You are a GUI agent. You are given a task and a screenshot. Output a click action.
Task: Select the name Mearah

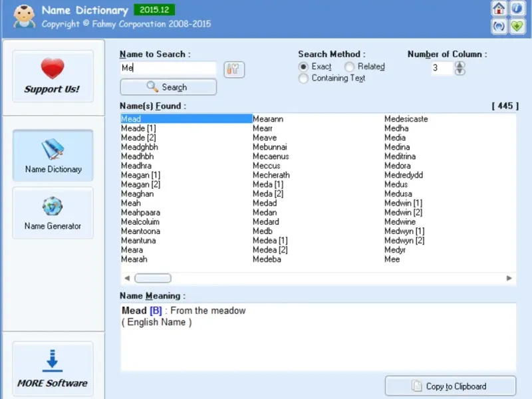pos(134,259)
